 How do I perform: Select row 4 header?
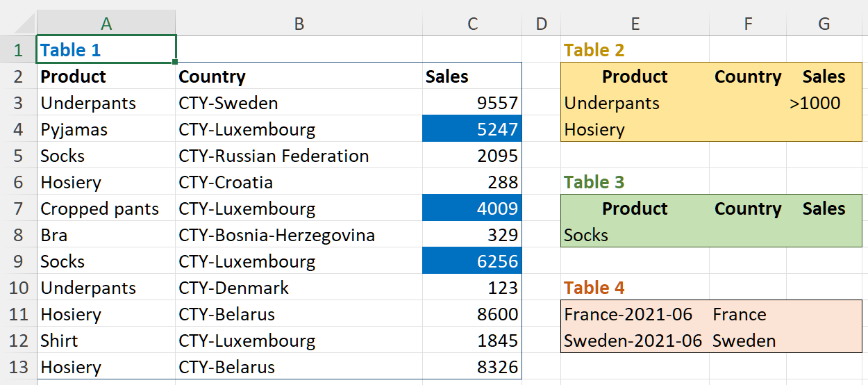pos(18,129)
